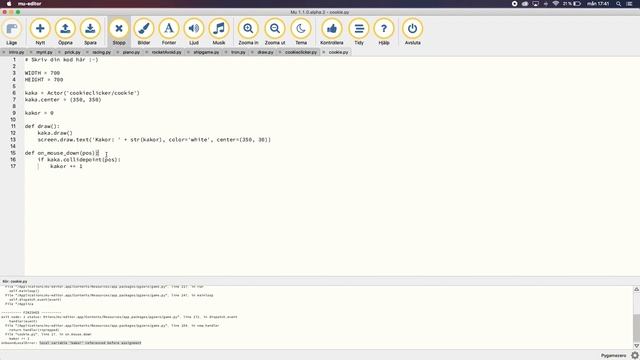Viewport: 640px width, 360px height.
Task: Open the Bilder images folder
Action: tap(144, 31)
